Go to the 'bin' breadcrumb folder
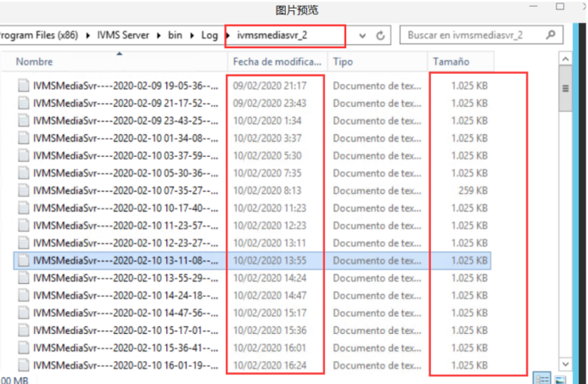This screenshot has width=588, height=384. (175, 36)
